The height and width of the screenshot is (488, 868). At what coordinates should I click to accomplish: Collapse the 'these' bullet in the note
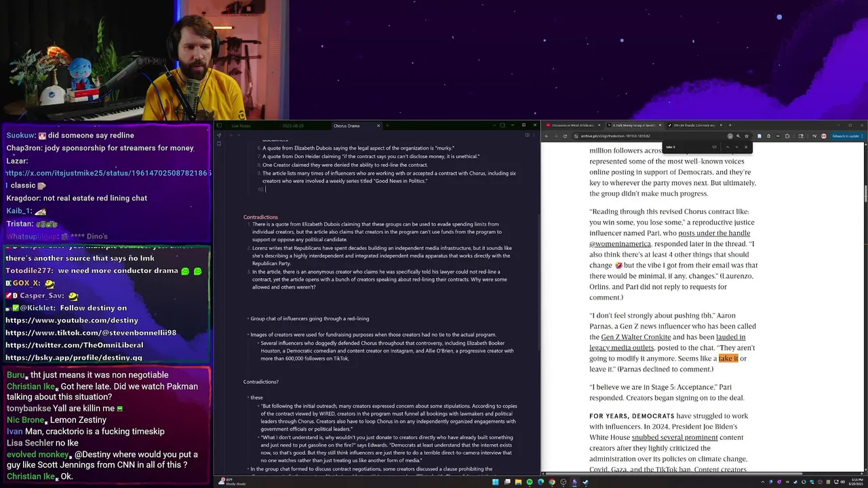[x=247, y=397]
